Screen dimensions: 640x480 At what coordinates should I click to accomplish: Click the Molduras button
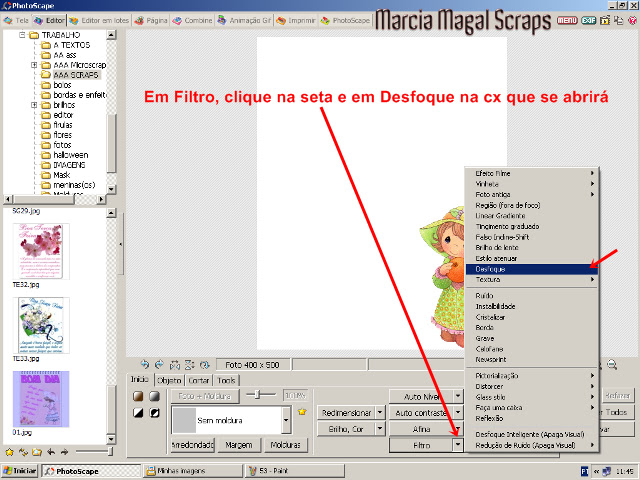click(286, 444)
